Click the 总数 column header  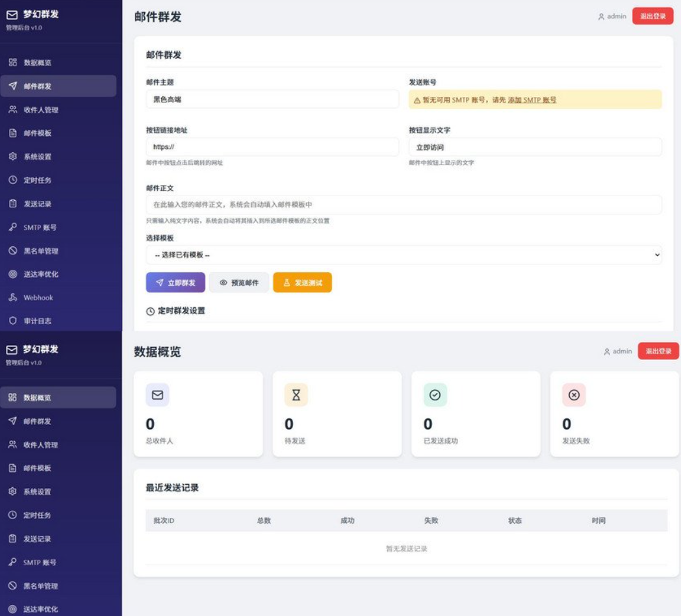click(x=264, y=520)
